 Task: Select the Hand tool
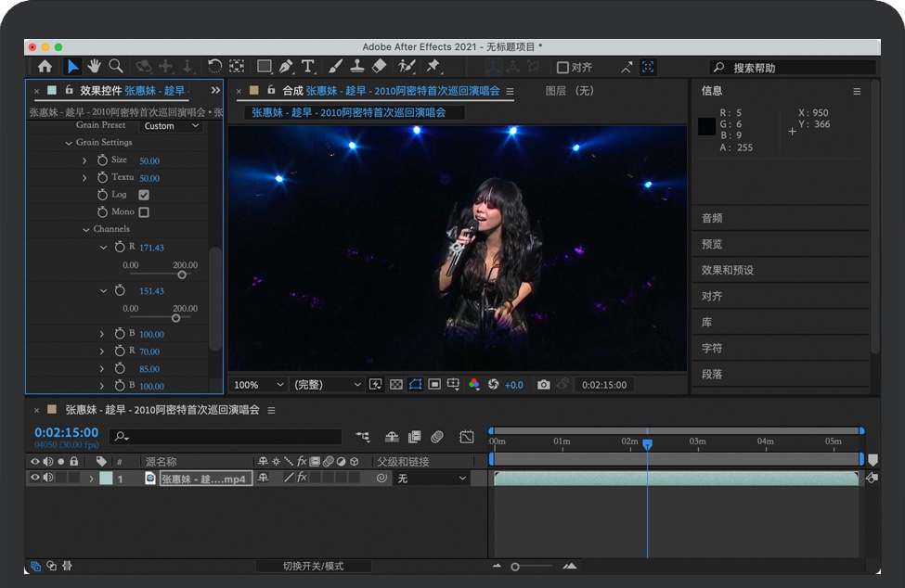[94, 66]
